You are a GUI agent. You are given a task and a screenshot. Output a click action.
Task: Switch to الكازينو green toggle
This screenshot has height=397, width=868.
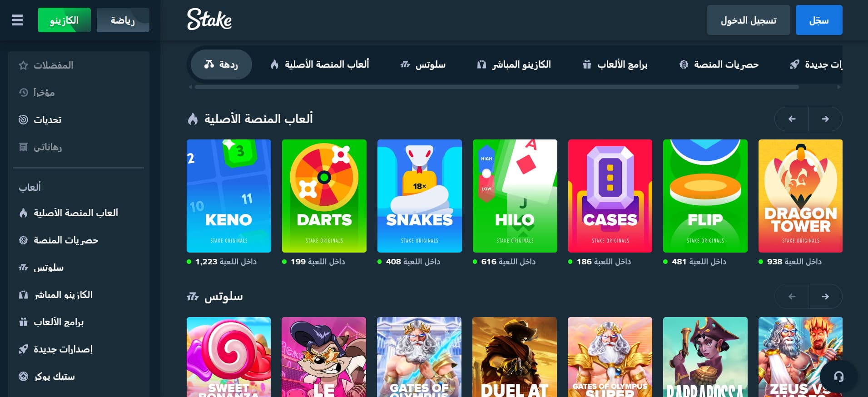pyautogui.click(x=64, y=20)
